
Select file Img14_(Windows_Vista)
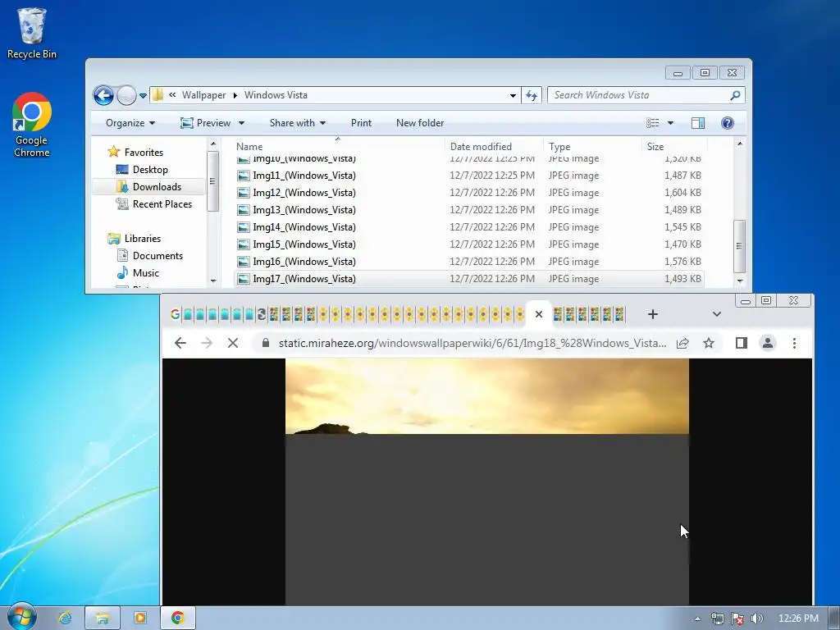(468, 227)
